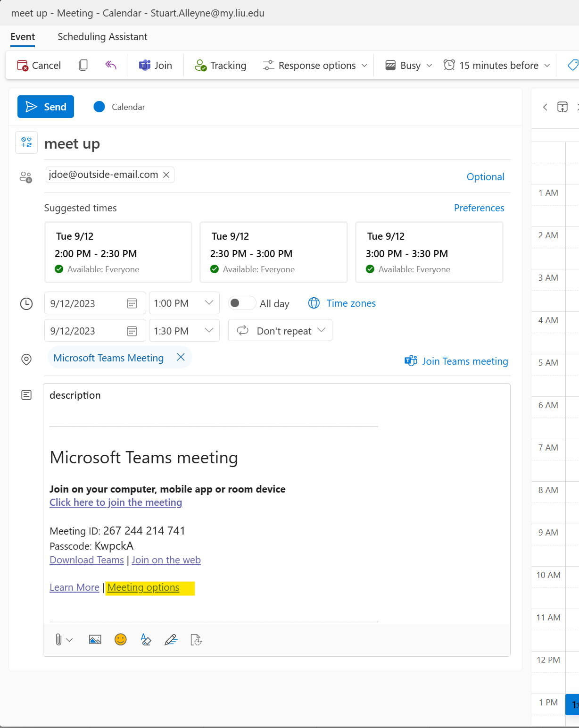Image resolution: width=579 pixels, height=728 pixels.
Task: Remove the Microsoft Teams Meeting location
Action: tap(181, 357)
